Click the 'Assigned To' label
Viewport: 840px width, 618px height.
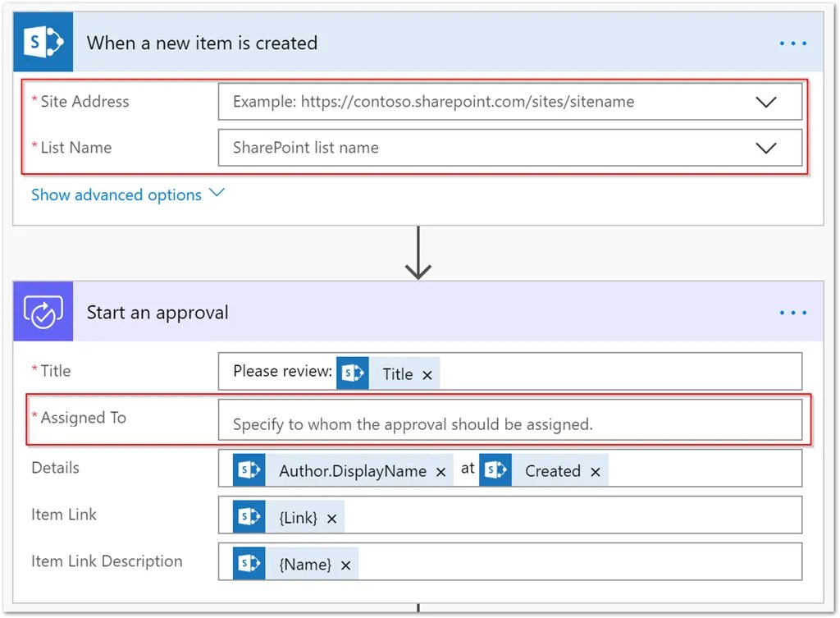pyautogui.click(x=83, y=418)
